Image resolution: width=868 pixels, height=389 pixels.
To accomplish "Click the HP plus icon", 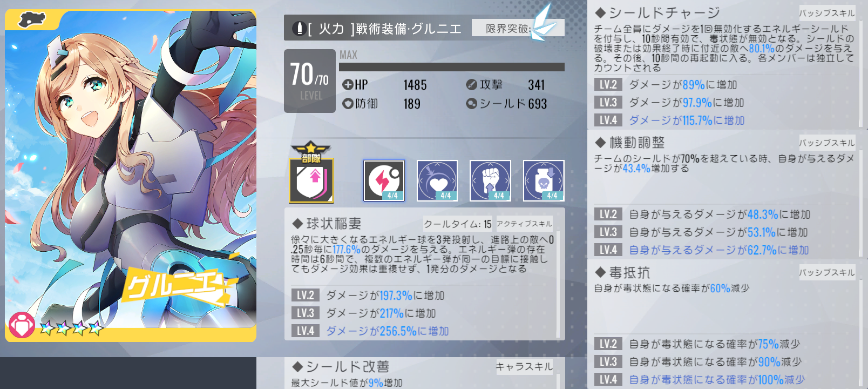I will (x=348, y=85).
